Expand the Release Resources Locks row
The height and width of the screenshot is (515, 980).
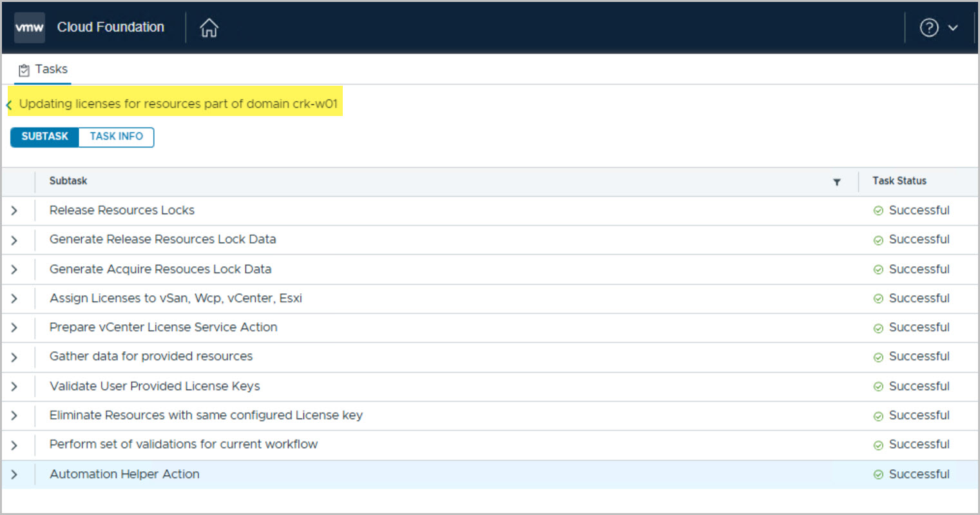click(x=14, y=211)
